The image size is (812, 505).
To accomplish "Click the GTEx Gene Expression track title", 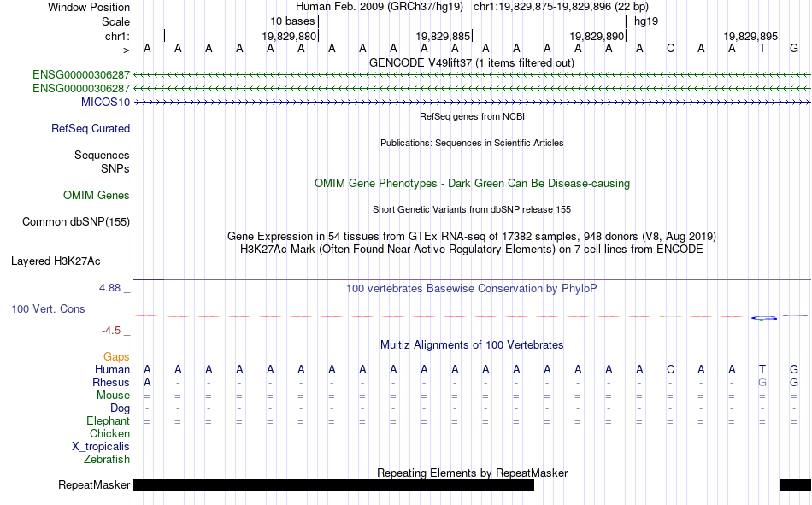I will 471,236.
